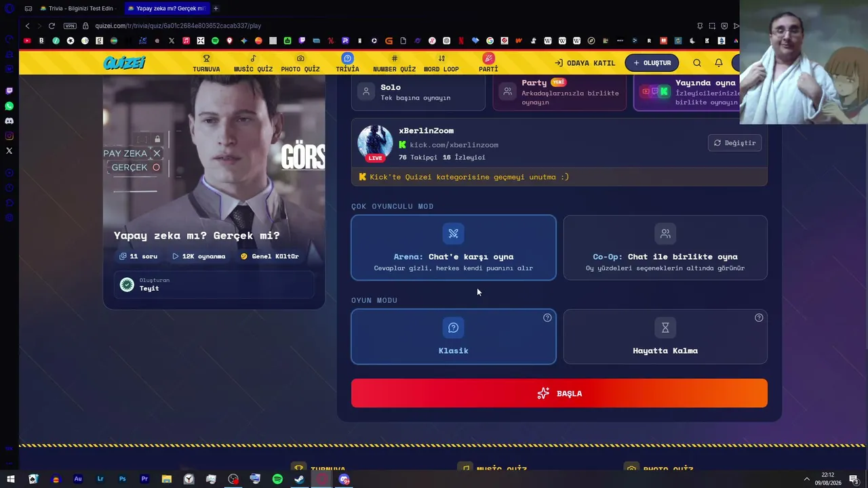Choose the Solo play mode
Image resolution: width=868 pixels, height=488 pixels.
coord(418,92)
